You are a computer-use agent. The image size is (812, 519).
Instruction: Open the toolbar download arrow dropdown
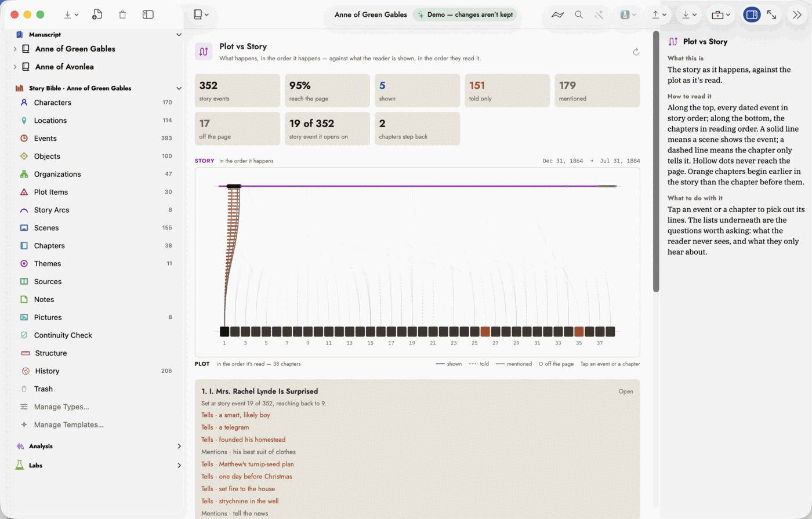tap(690, 14)
